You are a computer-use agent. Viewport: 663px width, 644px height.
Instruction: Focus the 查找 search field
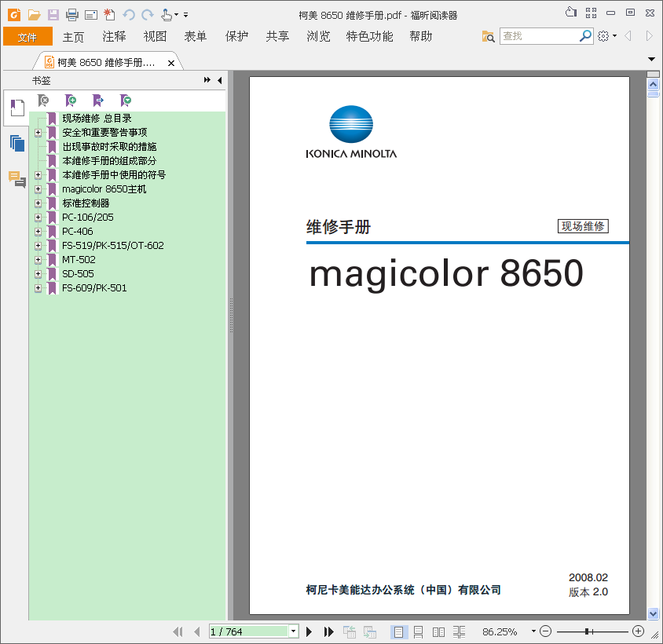click(x=539, y=36)
